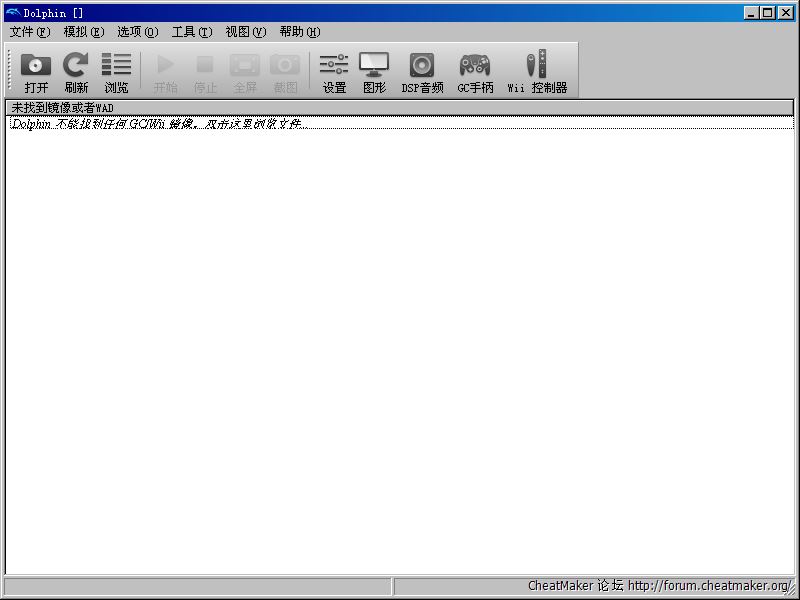Expand the 工具(T) menu
Image resolution: width=800 pixels, height=600 pixels.
pyautogui.click(x=191, y=32)
